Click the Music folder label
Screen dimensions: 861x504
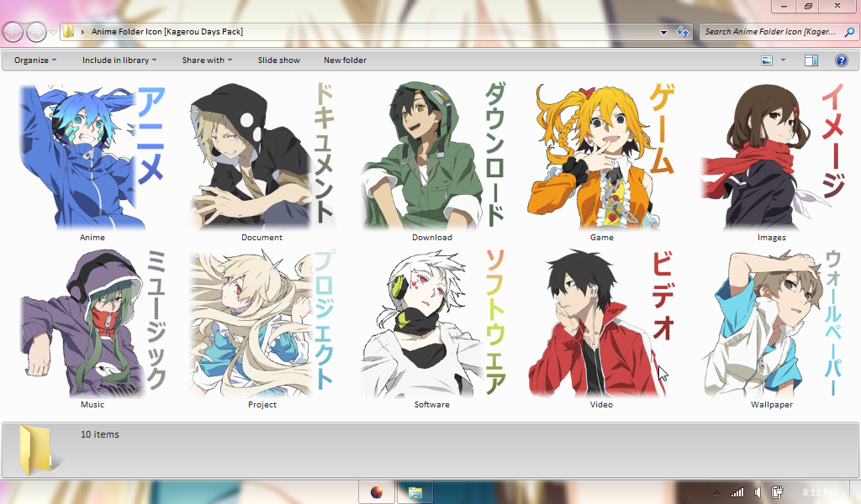coord(92,405)
